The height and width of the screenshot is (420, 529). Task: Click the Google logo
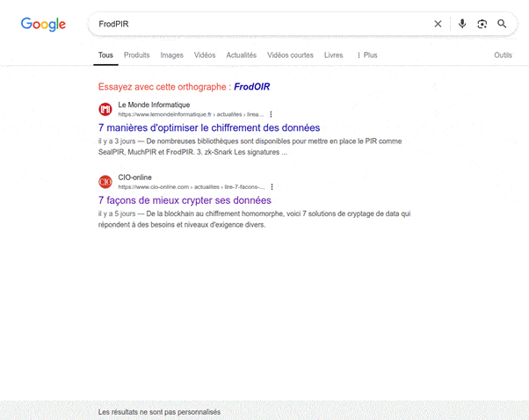[x=43, y=25]
